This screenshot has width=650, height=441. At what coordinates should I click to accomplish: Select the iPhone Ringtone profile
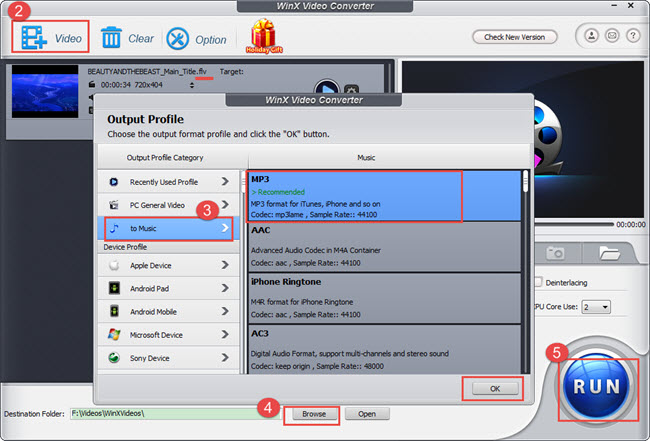[384, 298]
